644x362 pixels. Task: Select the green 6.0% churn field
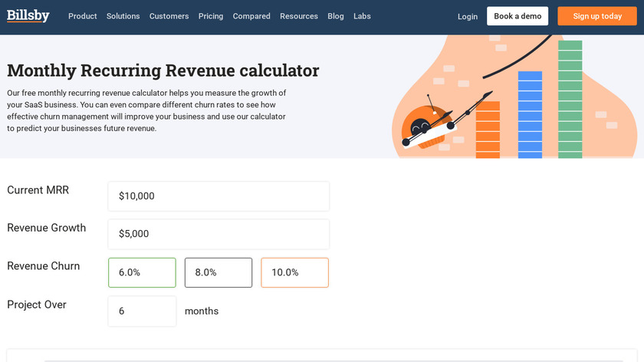coord(142,272)
